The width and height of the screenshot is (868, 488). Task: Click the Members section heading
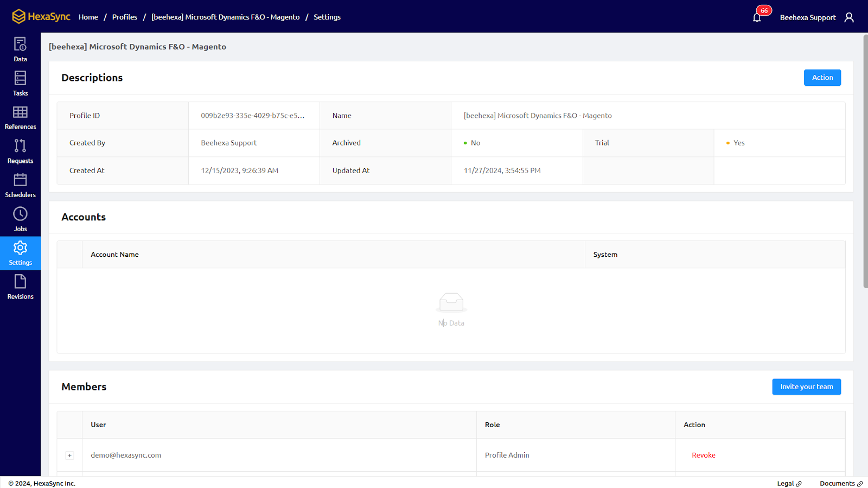point(84,387)
